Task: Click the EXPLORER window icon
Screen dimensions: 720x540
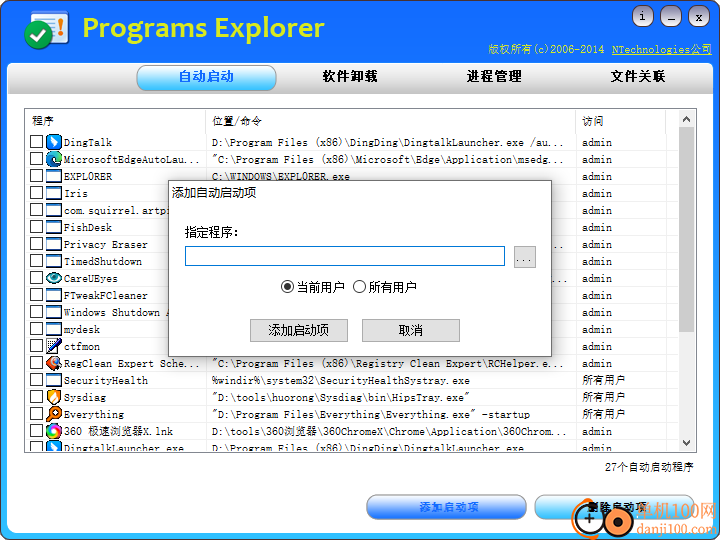Action: coord(54,176)
